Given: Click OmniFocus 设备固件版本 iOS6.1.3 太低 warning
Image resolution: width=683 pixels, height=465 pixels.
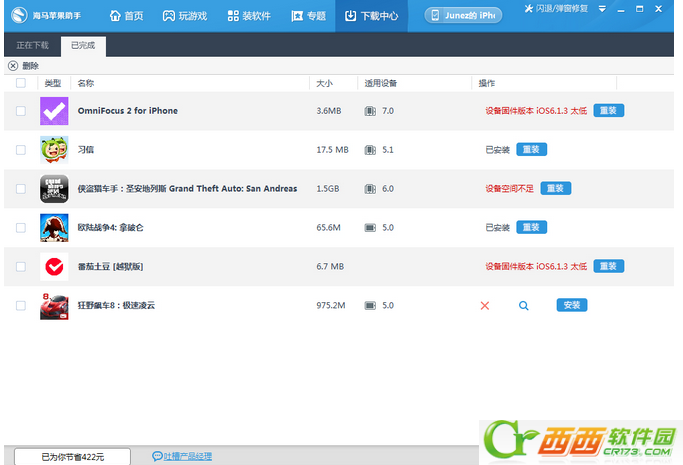Looking at the screenshot, I should 536,111.
